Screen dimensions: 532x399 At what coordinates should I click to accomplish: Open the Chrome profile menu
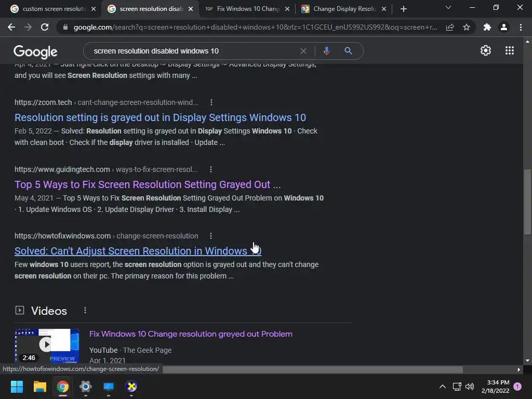coord(504,27)
